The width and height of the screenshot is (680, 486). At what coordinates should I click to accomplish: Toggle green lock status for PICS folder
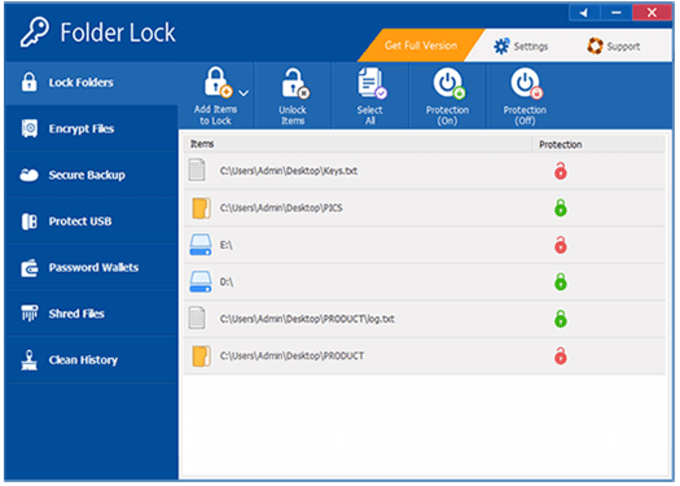click(560, 208)
